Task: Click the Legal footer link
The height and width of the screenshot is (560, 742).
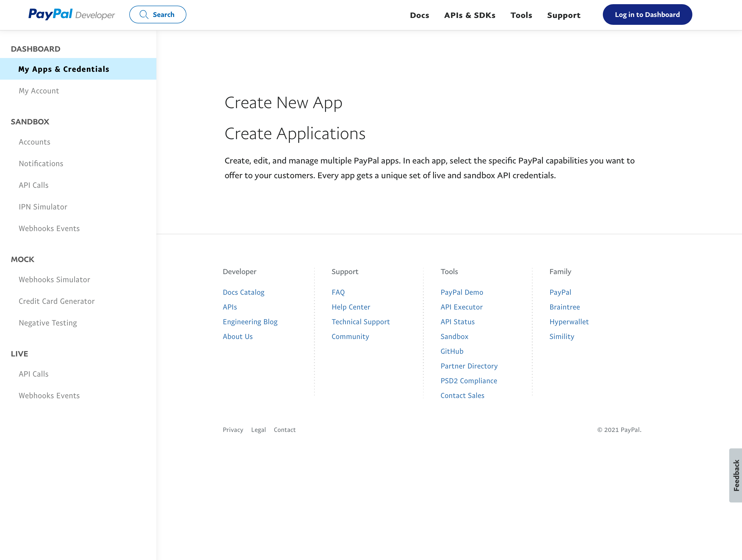Action: (258, 430)
